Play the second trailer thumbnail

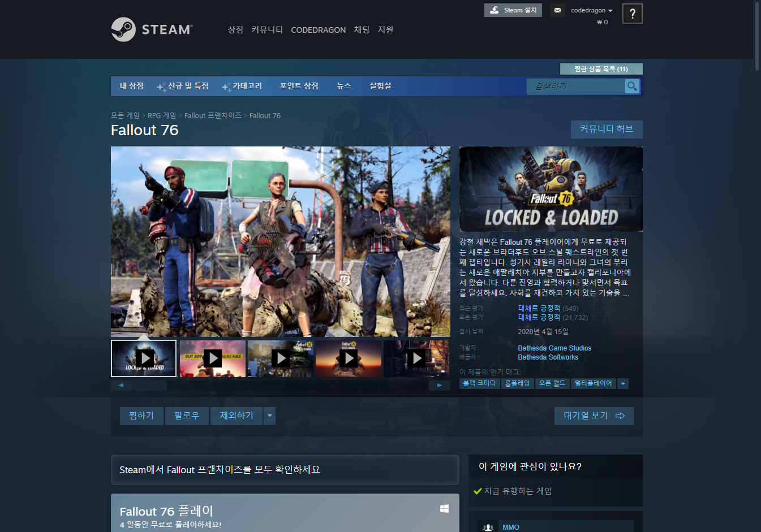point(212,358)
